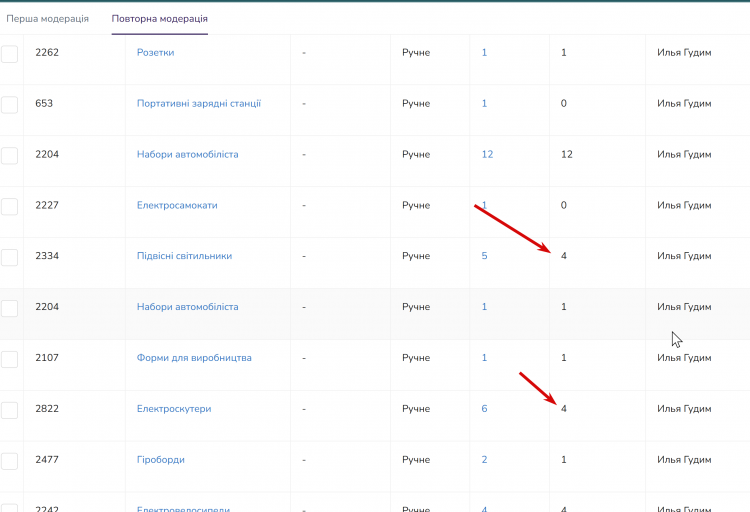Check the box next to row 2822

point(10,410)
